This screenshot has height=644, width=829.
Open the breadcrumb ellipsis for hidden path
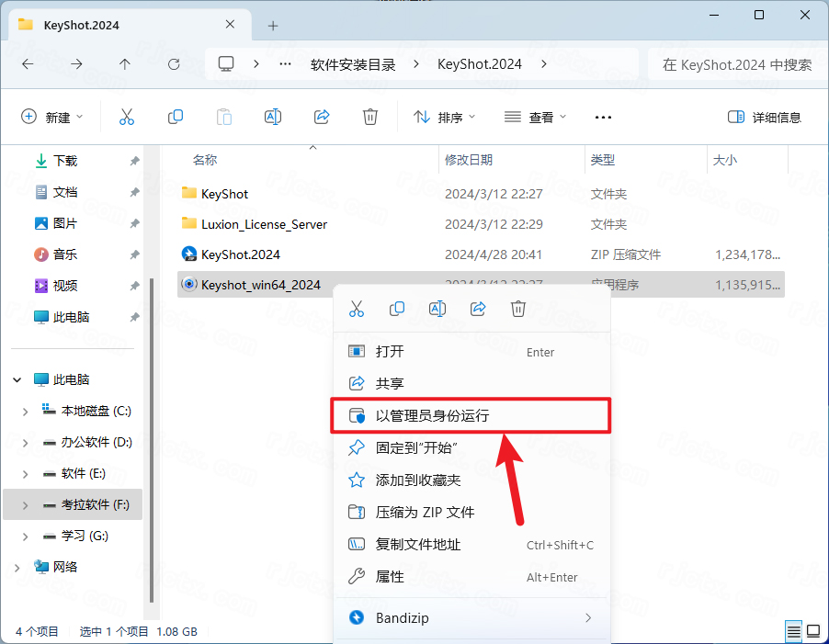tap(285, 64)
